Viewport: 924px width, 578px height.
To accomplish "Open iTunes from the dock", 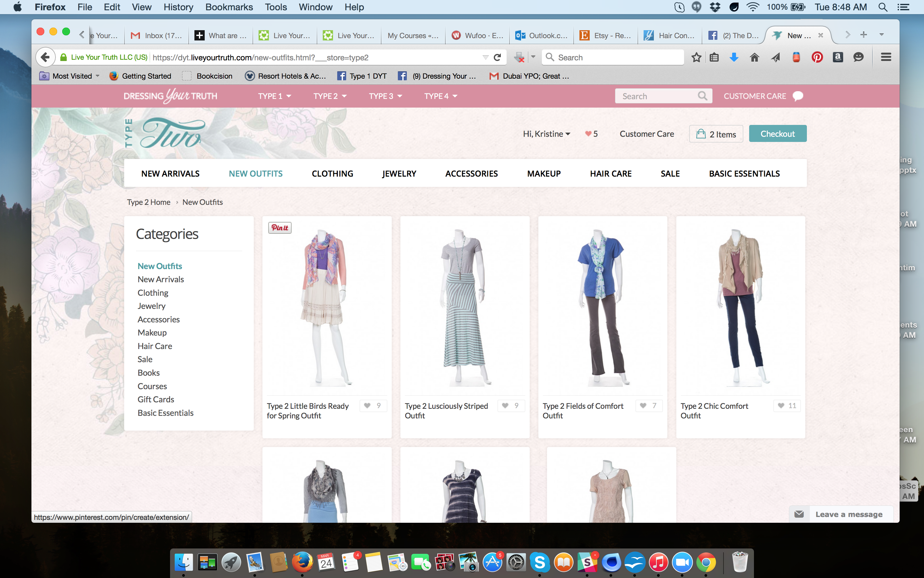I will pyautogui.click(x=659, y=562).
